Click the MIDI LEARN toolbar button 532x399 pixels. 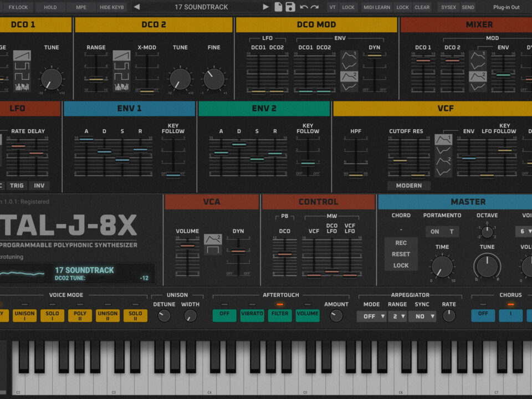click(376, 7)
